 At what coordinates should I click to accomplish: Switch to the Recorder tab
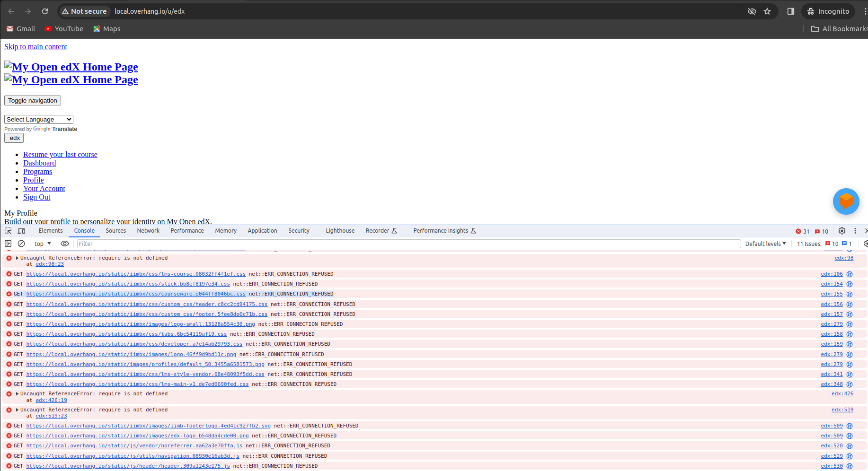[x=381, y=231]
